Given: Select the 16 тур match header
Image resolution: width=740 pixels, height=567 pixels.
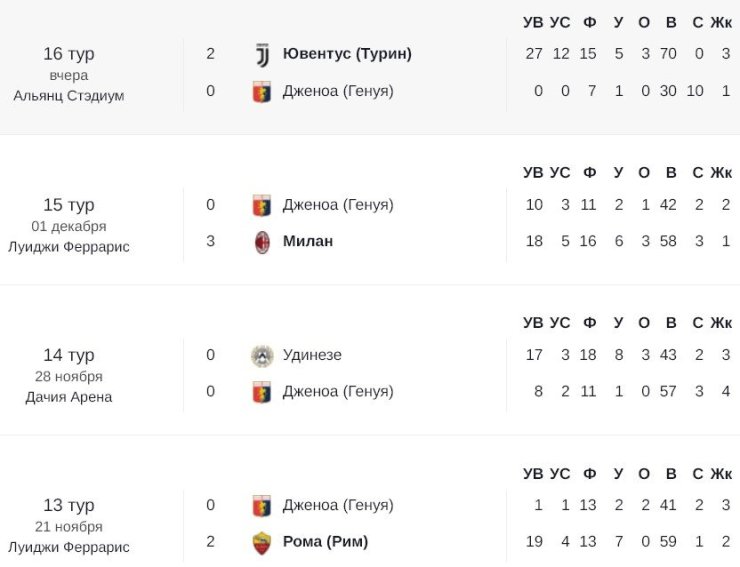Looking at the screenshot, I should pos(69,54).
